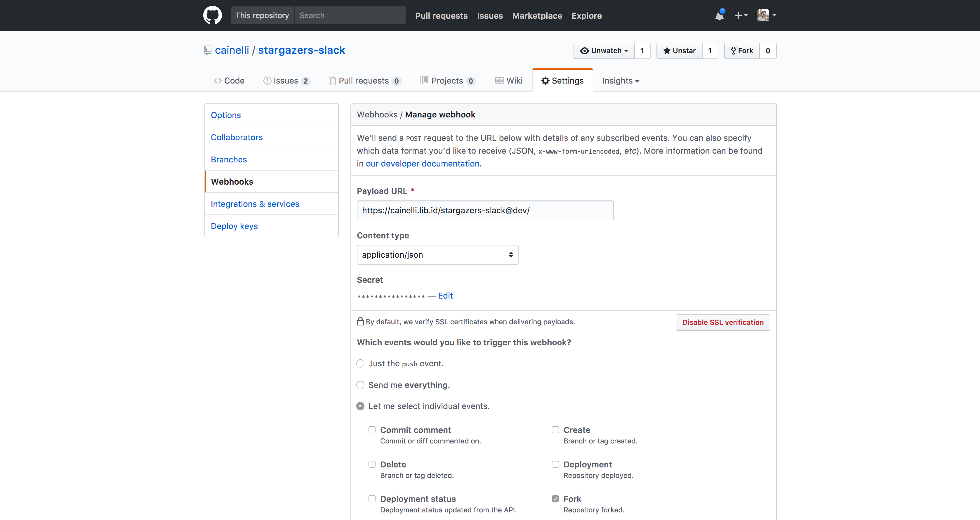Open Deploy keys in settings sidebar
Viewport: 980px width, 520px height.
tap(271, 226)
